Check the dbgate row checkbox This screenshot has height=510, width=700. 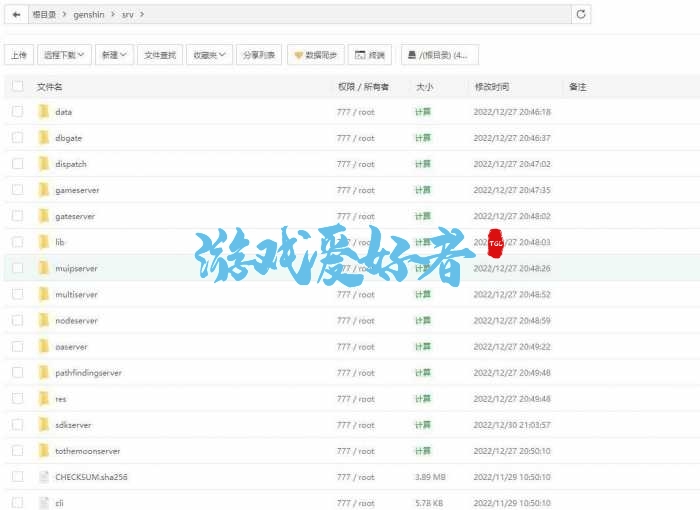pos(17,138)
